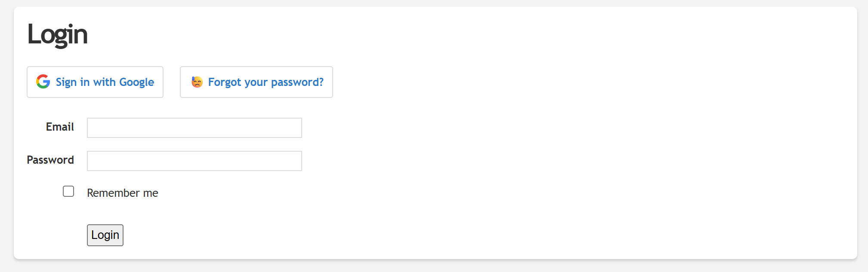Select the Forgot your password button

pyautogui.click(x=256, y=82)
